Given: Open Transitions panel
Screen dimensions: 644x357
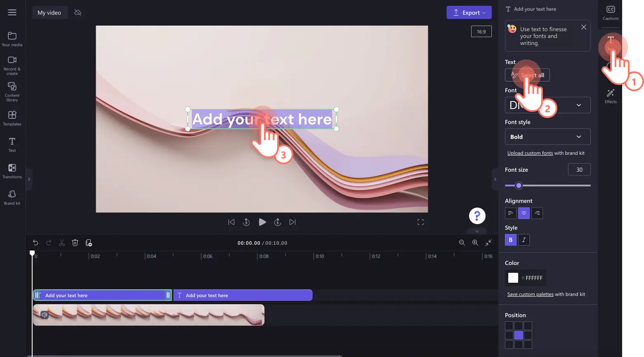Looking at the screenshot, I should tap(12, 171).
